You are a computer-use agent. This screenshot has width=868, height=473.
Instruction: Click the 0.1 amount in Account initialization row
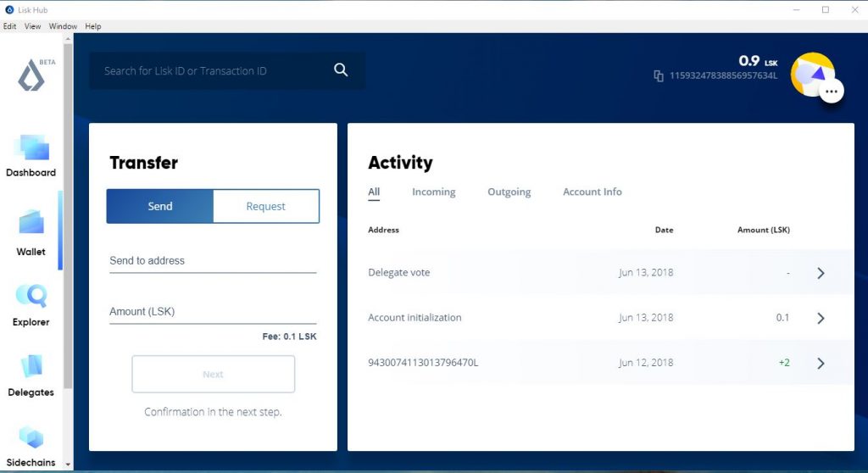point(782,317)
